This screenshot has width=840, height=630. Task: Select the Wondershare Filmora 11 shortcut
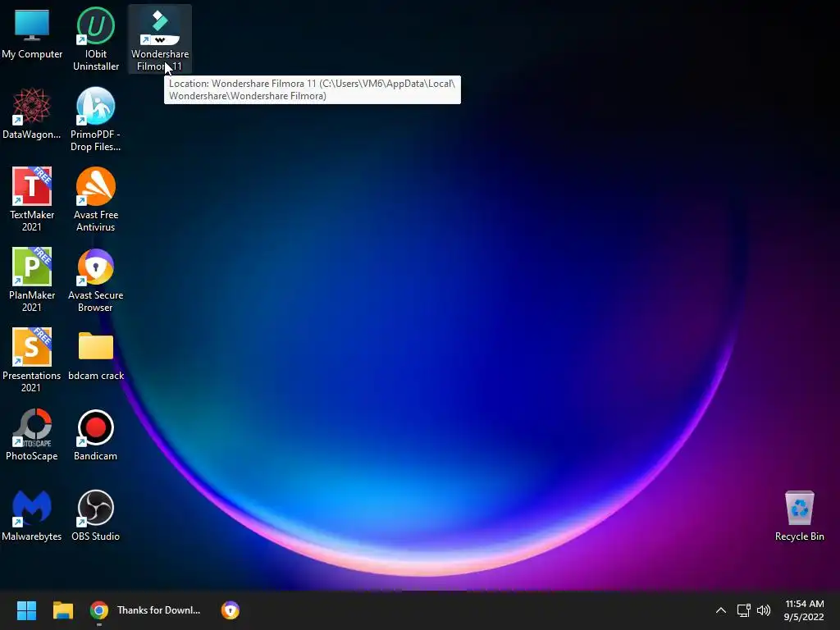[160, 39]
